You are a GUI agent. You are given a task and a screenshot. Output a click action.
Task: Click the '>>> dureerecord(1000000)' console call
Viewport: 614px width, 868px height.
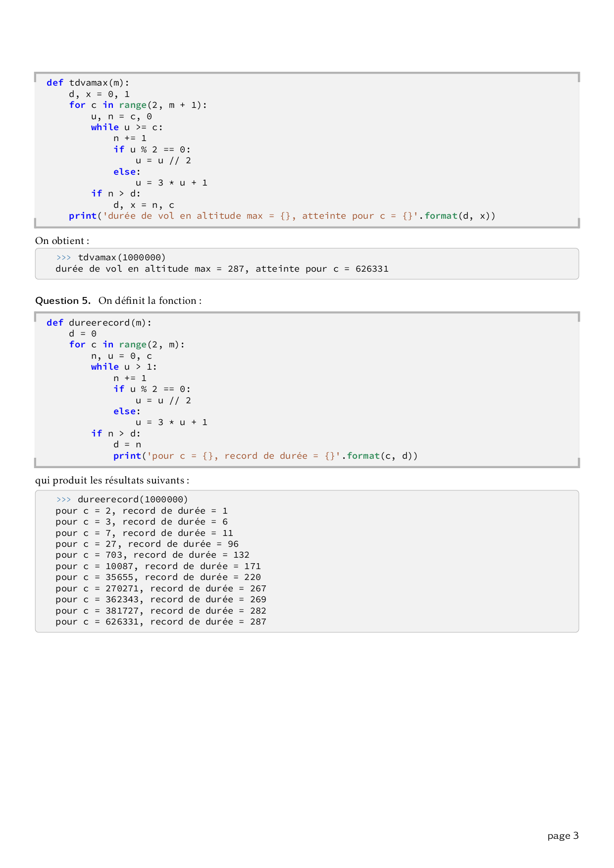[122, 499]
